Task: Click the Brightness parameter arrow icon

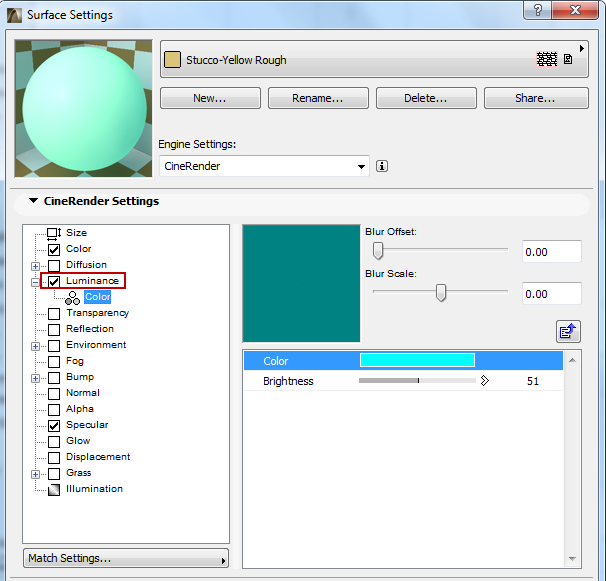Action: (x=485, y=381)
